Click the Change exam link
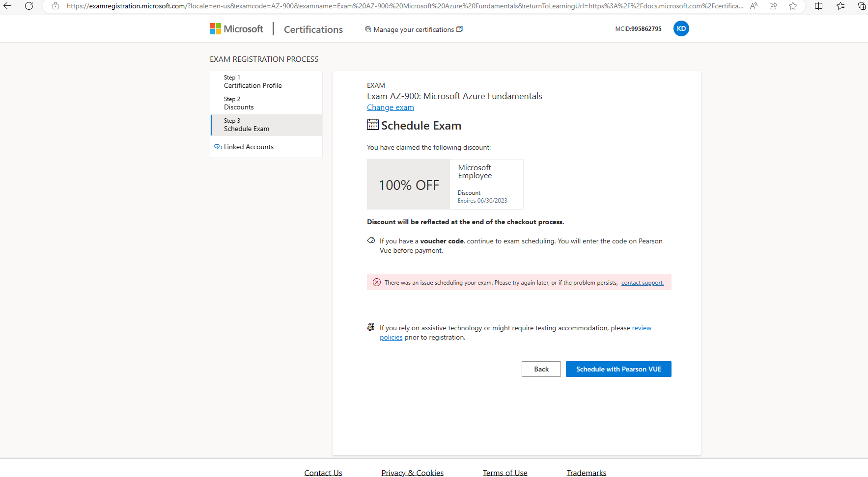This screenshot has height=477, width=868. click(391, 107)
